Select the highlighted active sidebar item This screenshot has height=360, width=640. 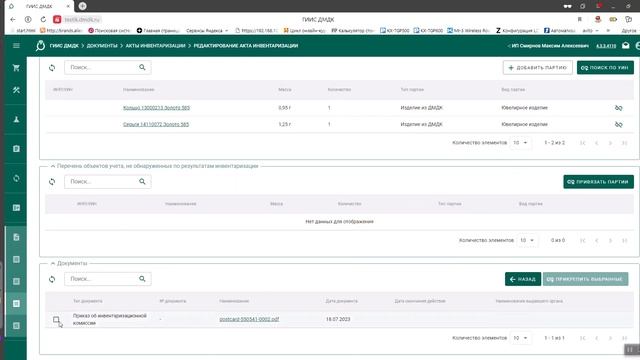16,303
